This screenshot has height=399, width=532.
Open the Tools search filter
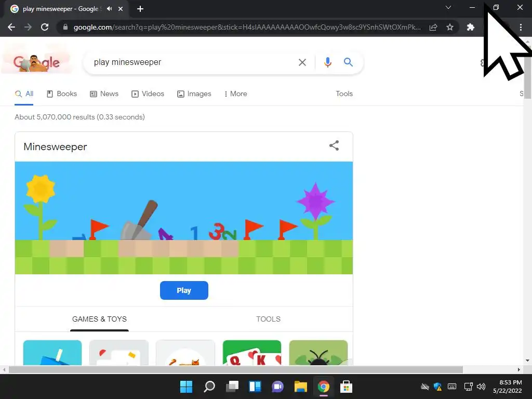[344, 94]
